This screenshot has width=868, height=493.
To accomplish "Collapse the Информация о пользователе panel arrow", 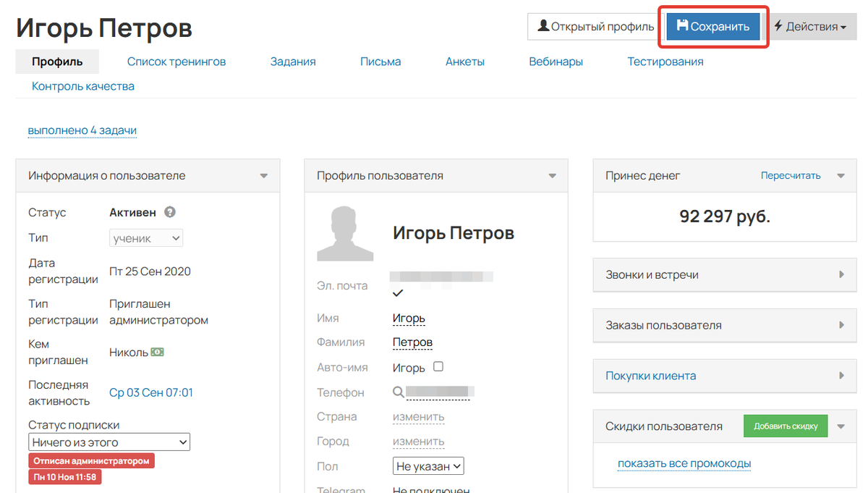I will (x=264, y=176).
